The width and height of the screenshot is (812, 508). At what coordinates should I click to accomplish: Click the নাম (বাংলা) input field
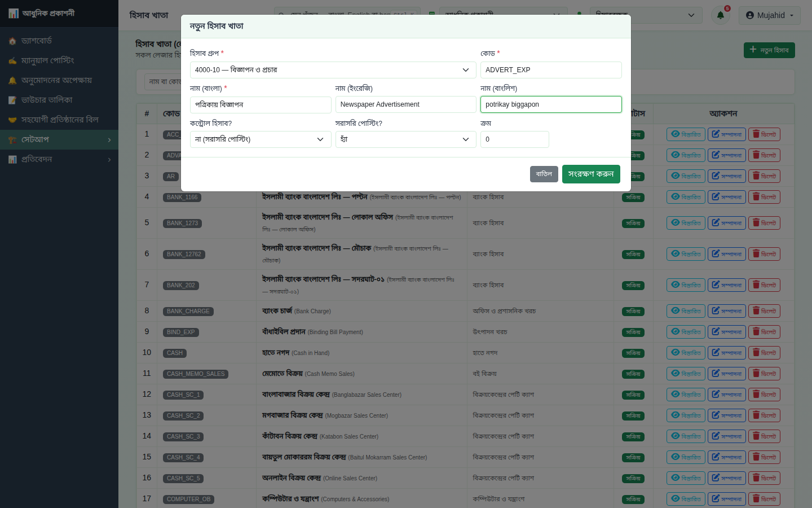pos(261,104)
